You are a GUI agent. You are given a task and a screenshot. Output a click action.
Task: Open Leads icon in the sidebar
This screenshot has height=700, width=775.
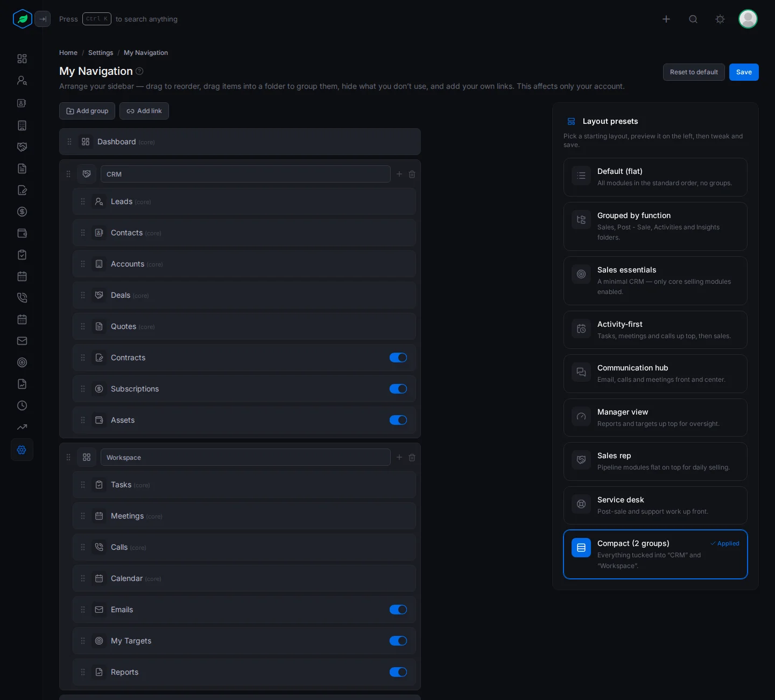pos(22,80)
